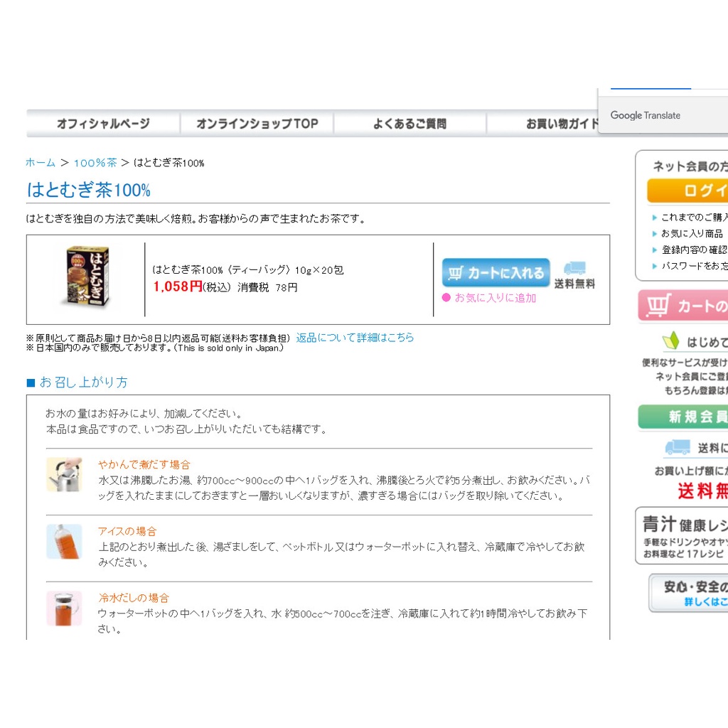
Task: Click the cold brew water pot icon
Action: pos(64,608)
